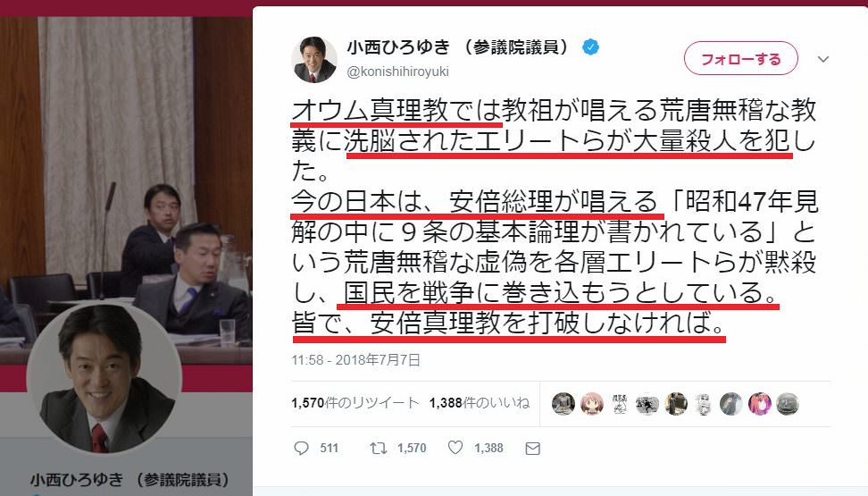View the 1,388件のいいね list
Screen dimensions: 868x496
(x=480, y=403)
